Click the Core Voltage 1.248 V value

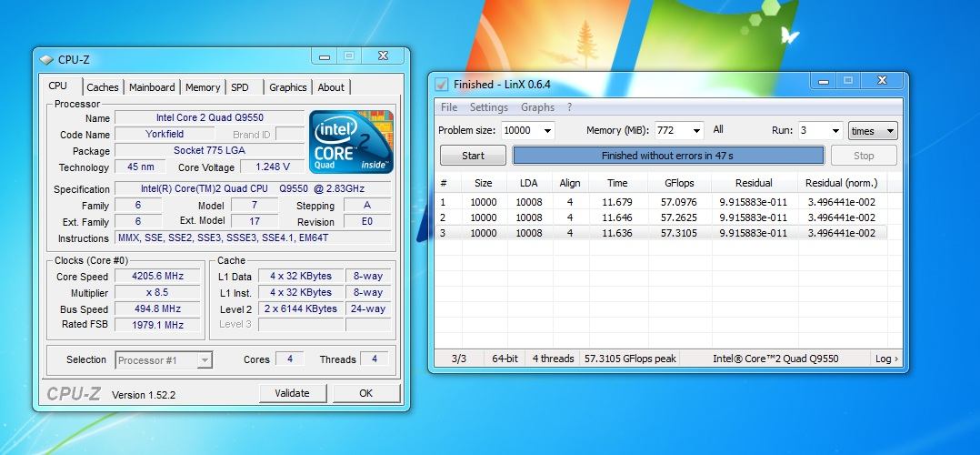(x=273, y=167)
